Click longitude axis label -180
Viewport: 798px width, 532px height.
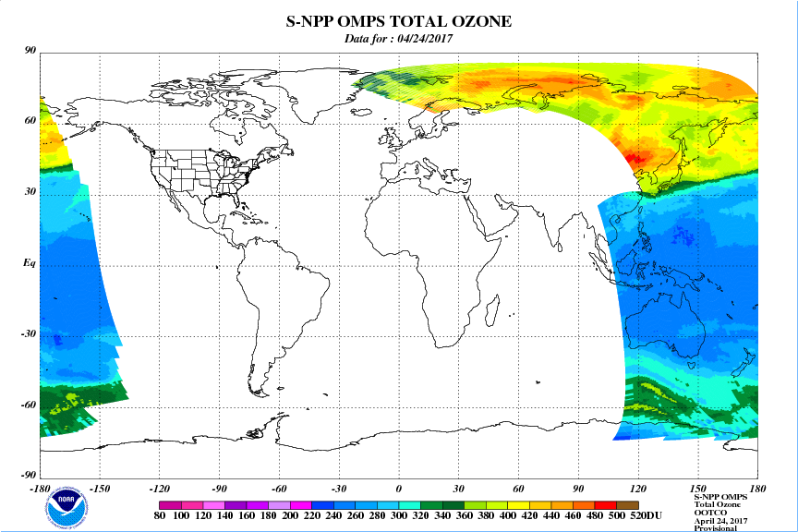click(x=40, y=489)
